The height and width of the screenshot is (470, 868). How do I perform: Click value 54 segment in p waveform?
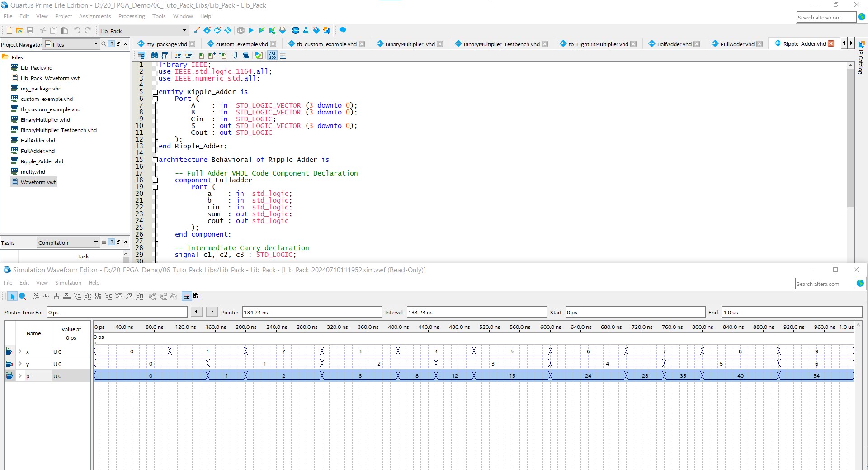pos(816,375)
